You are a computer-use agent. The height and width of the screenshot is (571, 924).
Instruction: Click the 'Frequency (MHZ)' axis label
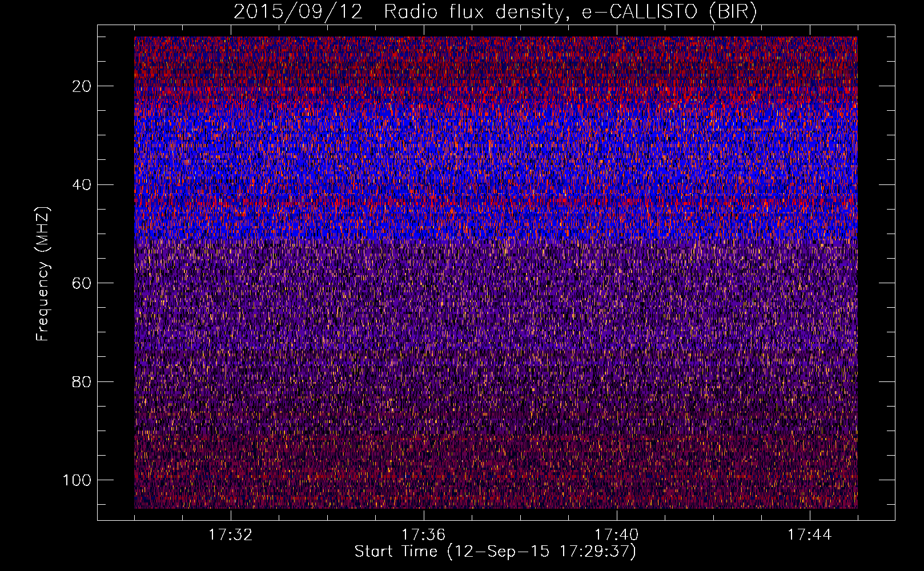43,274
